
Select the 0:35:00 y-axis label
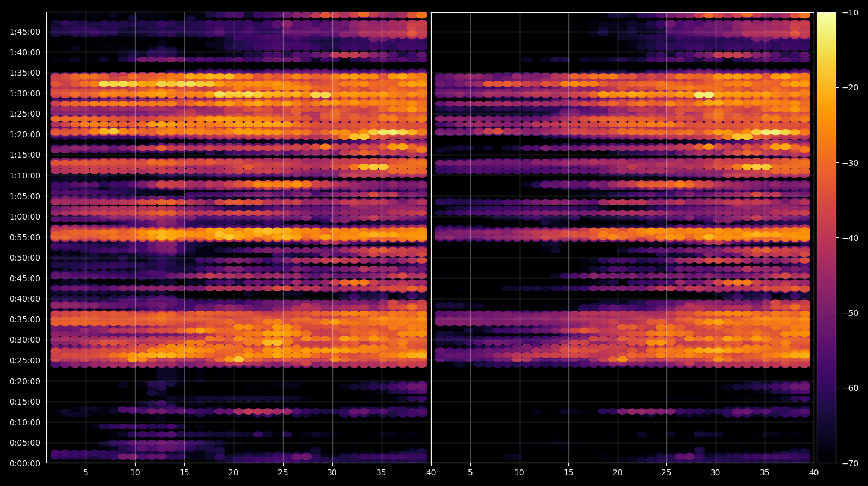pyautogui.click(x=25, y=319)
